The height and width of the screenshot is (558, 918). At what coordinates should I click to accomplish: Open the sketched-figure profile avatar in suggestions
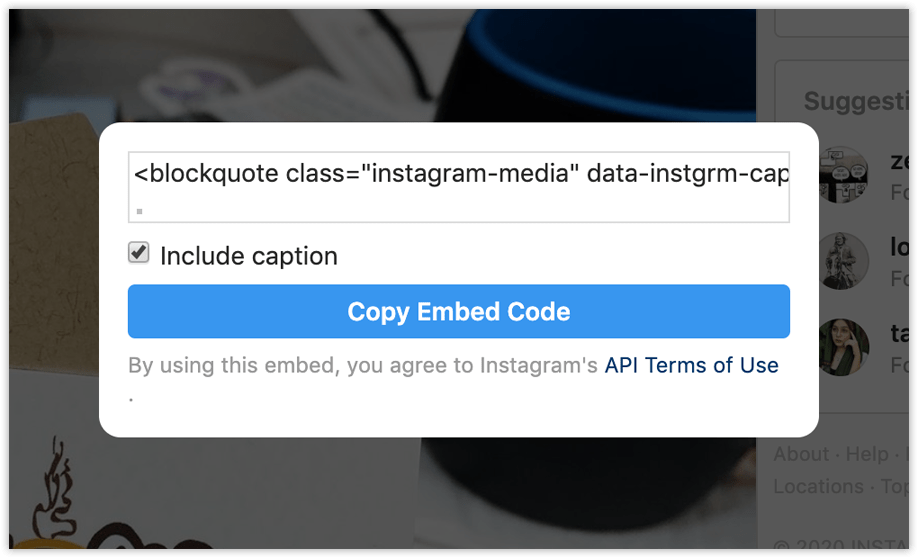point(843,261)
